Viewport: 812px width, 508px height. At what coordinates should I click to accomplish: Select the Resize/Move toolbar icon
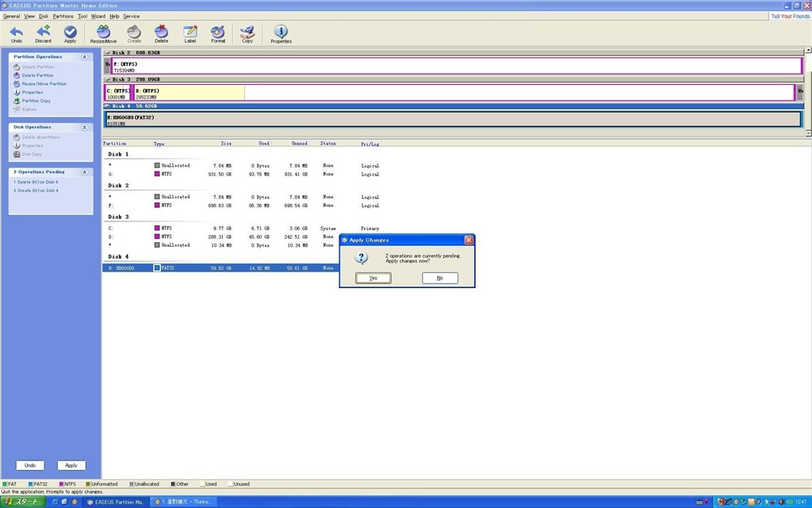coord(103,33)
